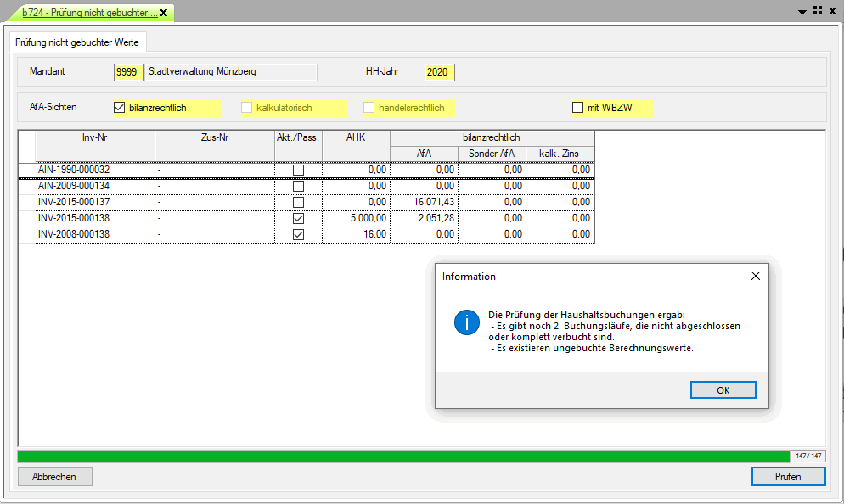Open the tab list dropdown arrow

pyautogui.click(x=802, y=12)
